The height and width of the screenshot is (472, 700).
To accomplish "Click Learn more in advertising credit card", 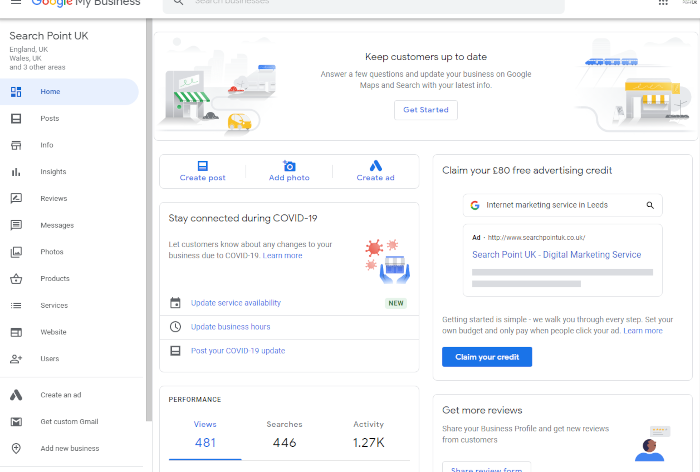I will coord(643,331).
